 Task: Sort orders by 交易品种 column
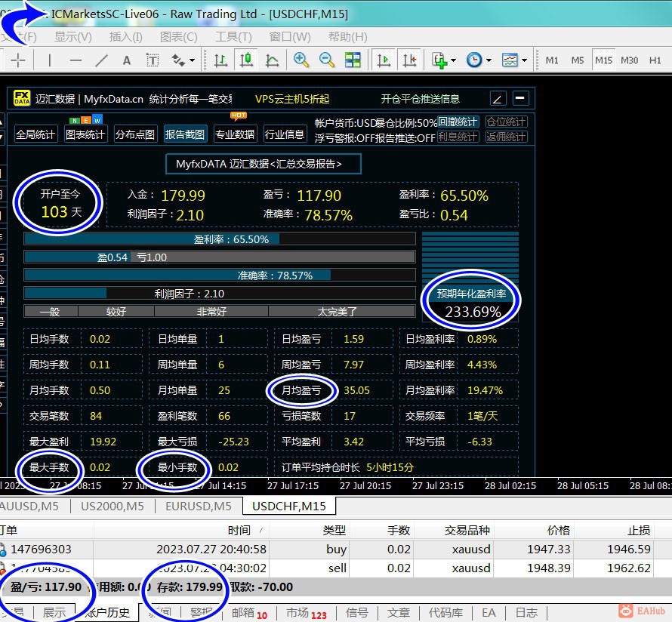pos(454,531)
